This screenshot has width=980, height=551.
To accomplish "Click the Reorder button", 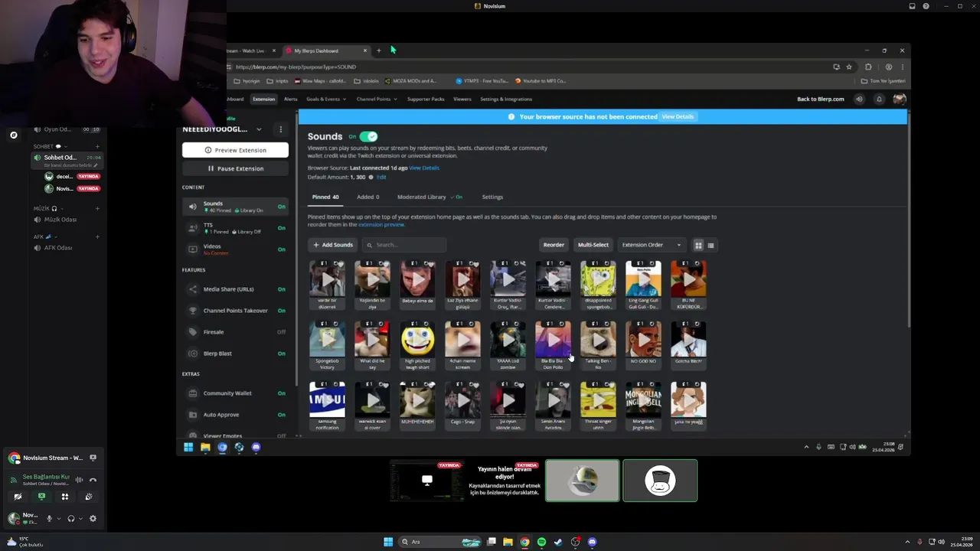I will 554,245.
